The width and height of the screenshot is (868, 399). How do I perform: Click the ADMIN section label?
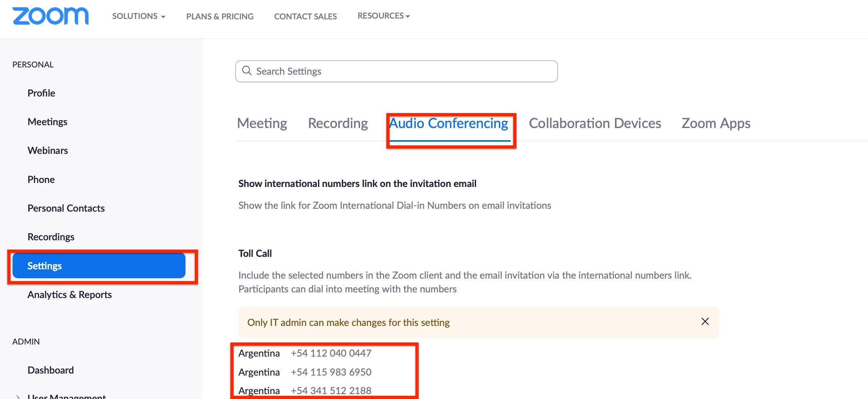tap(26, 342)
